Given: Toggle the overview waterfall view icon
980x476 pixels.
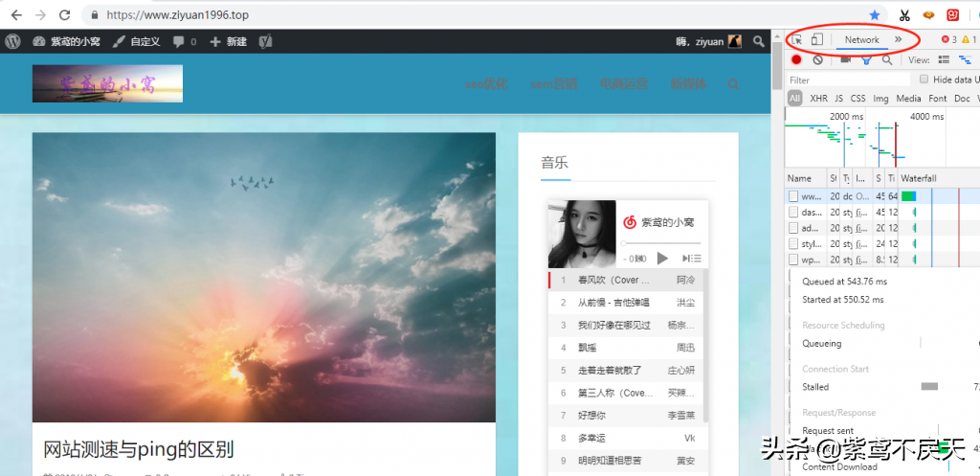Looking at the screenshot, I should click(966, 60).
